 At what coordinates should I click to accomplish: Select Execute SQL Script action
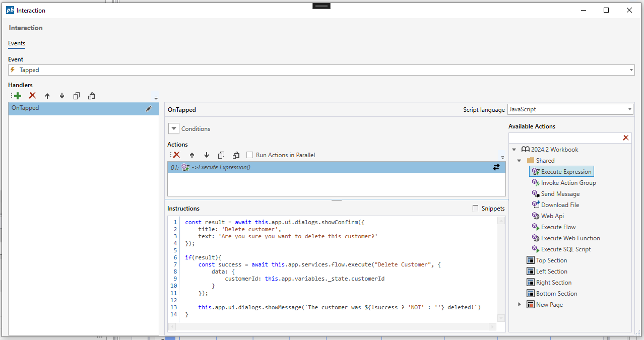pos(565,249)
